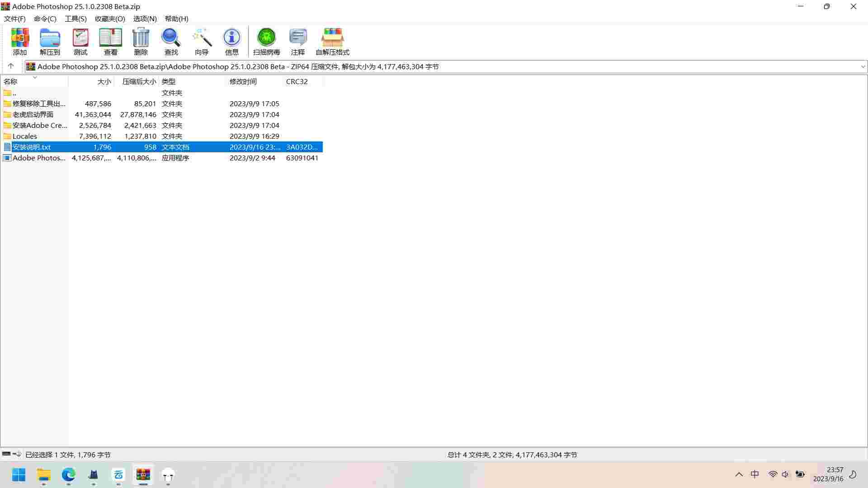Click the 注释 (Comment) toolbar icon
This screenshot has height=488, width=868.
(x=298, y=42)
